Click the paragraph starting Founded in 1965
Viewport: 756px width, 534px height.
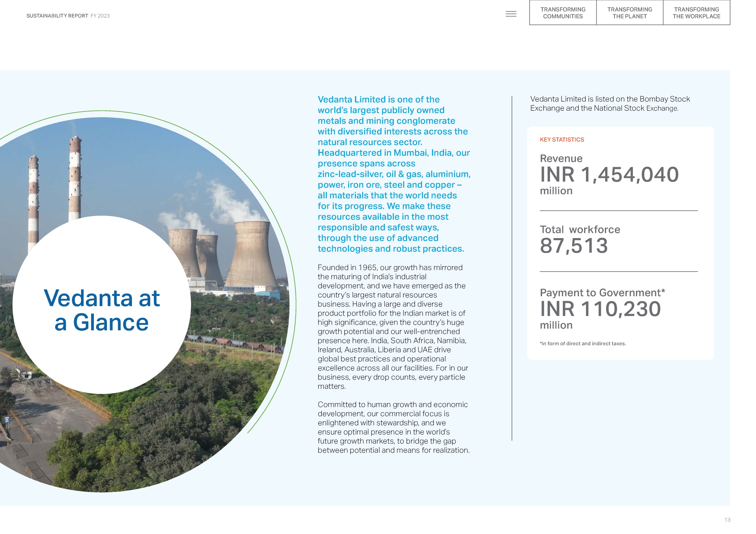tap(392, 326)
